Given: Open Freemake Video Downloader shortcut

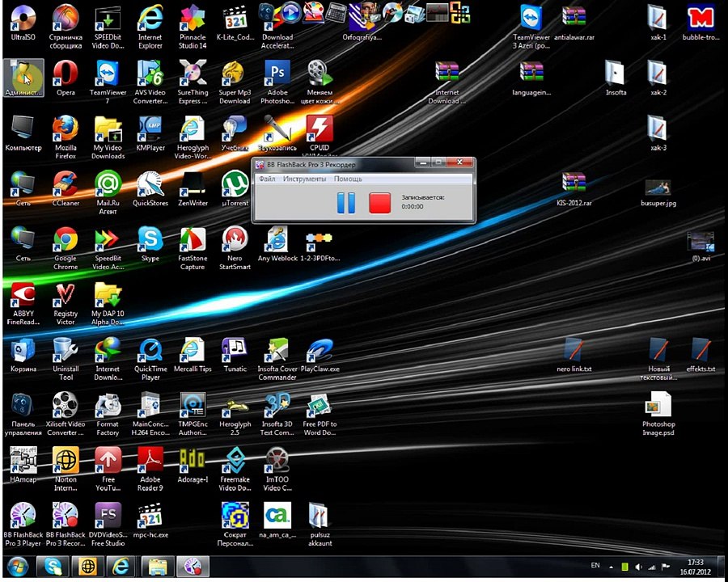Looking at the screenshot, I should pyautogui.click(x=235, y=469).
